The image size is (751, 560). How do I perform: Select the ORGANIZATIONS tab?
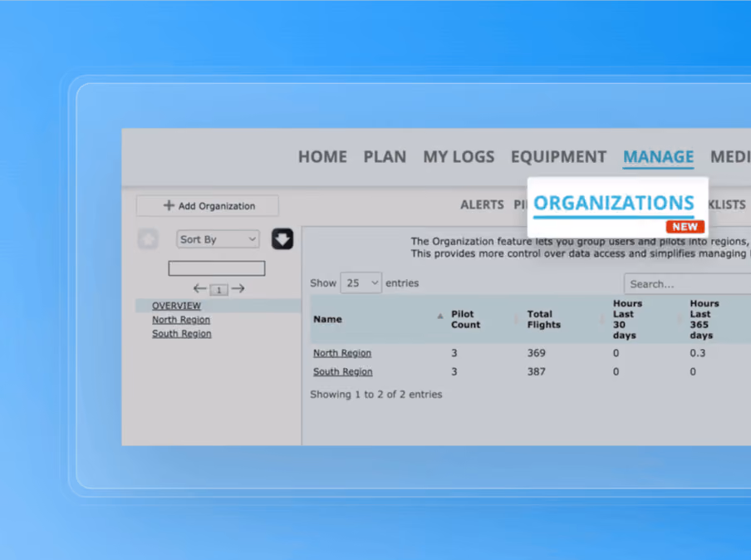tap(614, 203)
